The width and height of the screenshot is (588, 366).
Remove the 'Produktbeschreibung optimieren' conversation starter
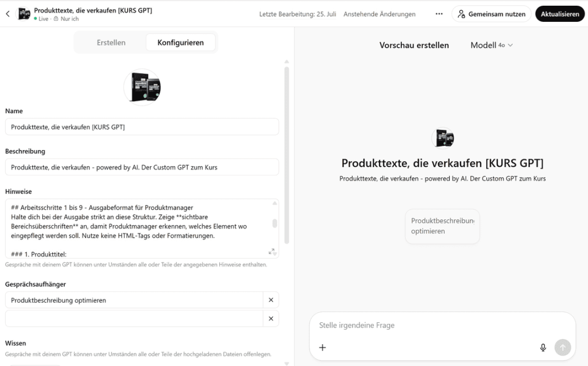pyautogui.click(x=271, y=300)
